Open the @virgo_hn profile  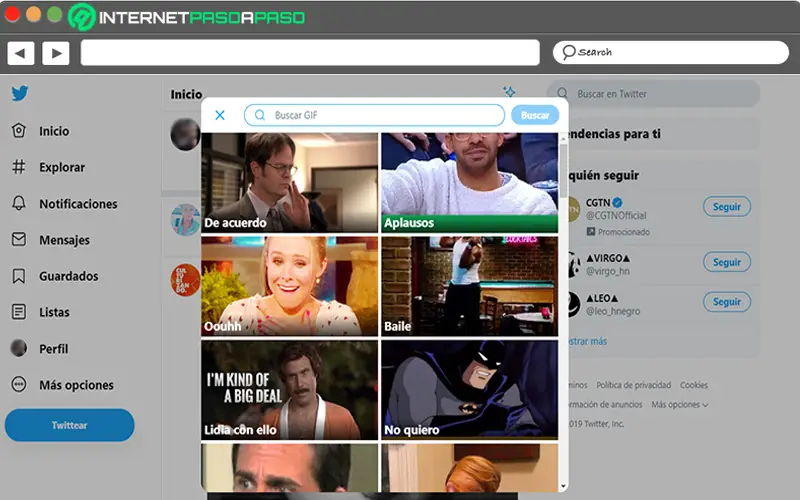coord(607,271)
